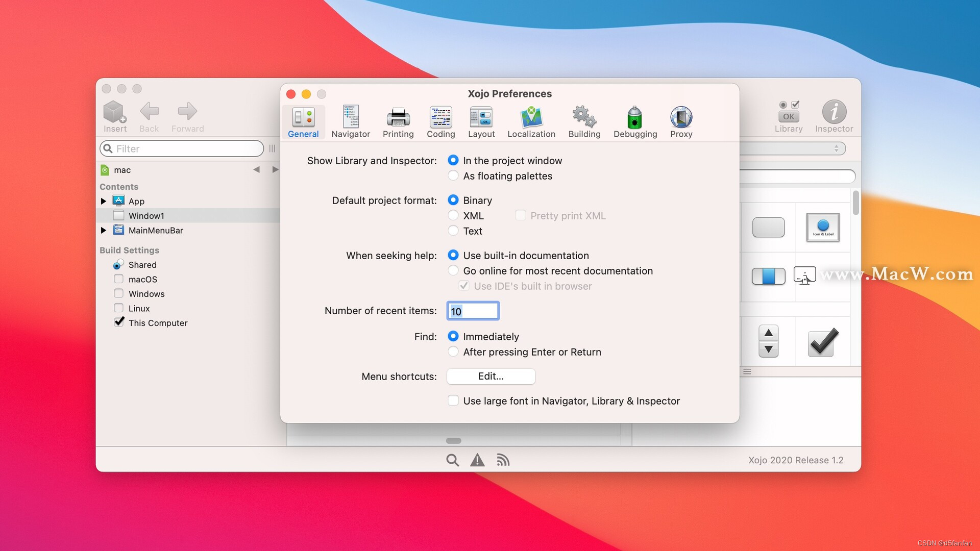The image size is (980, 551).
Task: Click the Back arrow in toolbar
Action: tap(149, 111)
